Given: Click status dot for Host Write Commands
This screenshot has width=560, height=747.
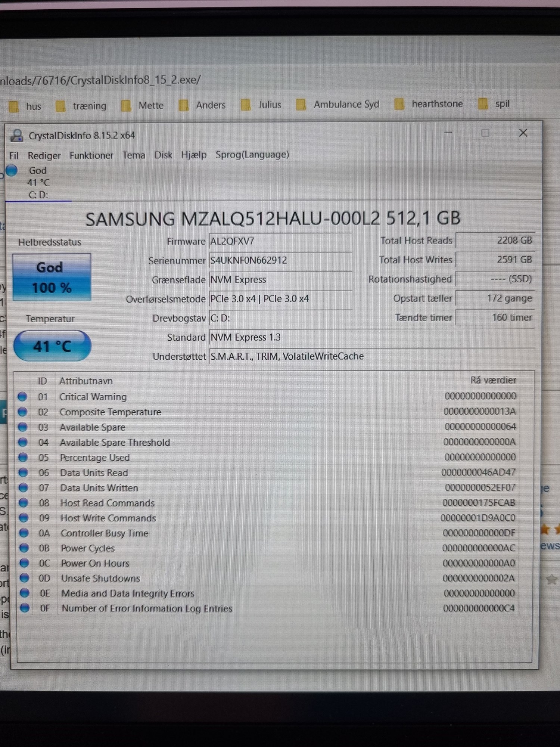Looking at the screenshot, I should click(x=24, y=518).
